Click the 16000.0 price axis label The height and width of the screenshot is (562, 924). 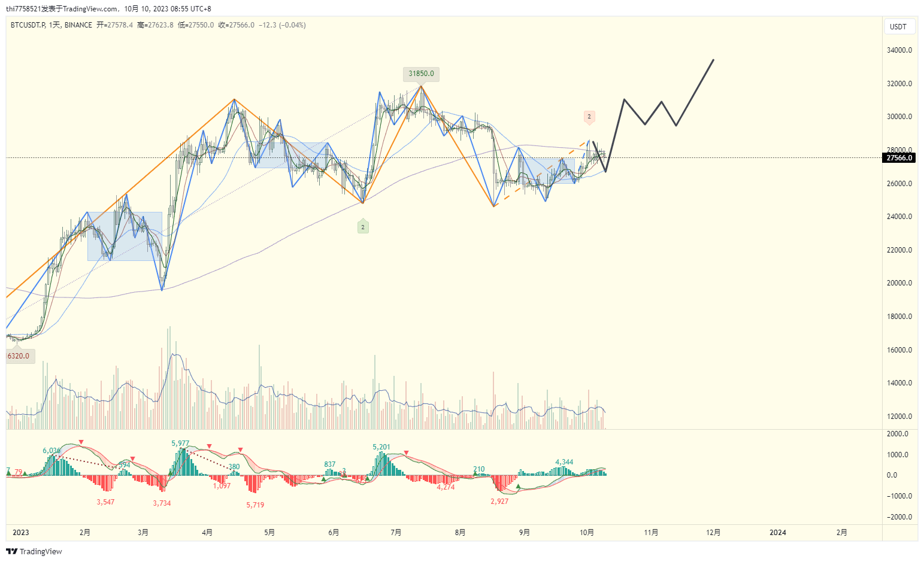pyautogui.click(x=899, y=350)
